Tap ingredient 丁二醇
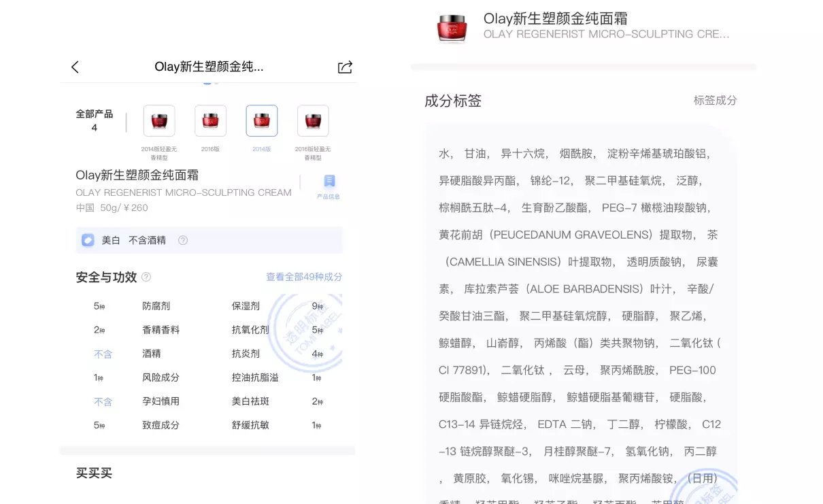 (624, 424)
